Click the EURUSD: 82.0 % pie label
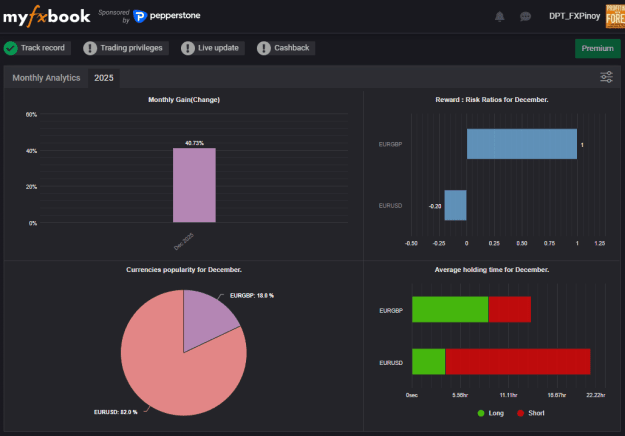The width and height of the screenshot is (625, 436). tap(115, 412)
